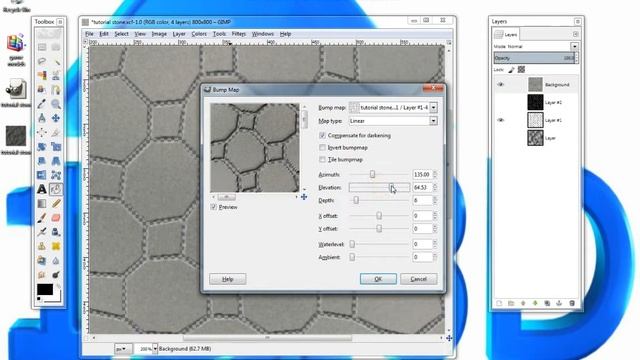Open Layers tab configuration menu arrow
Viewport: 640px width, 360px height.
(576, 34)
